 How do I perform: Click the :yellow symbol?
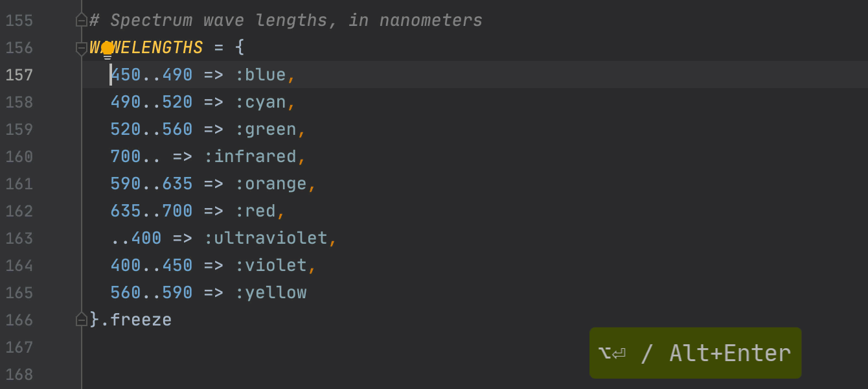pos(270,293)
